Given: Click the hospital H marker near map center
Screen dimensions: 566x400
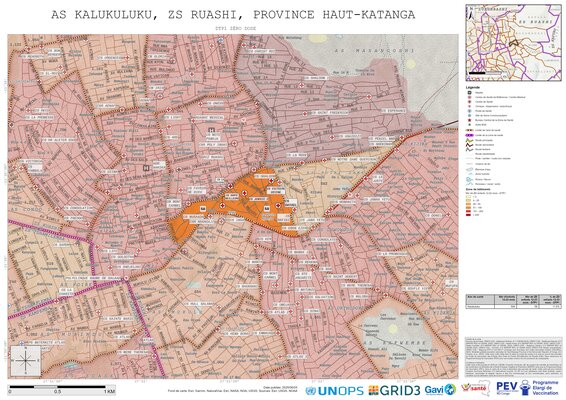Looking at the screenshot, I should coord(212,130).
